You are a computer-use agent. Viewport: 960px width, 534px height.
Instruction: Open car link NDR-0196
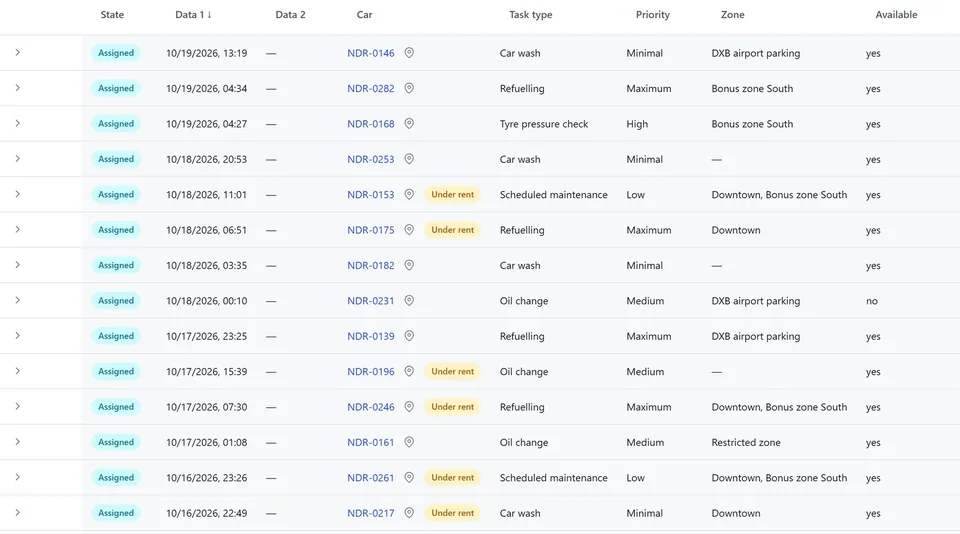(370, 372)
